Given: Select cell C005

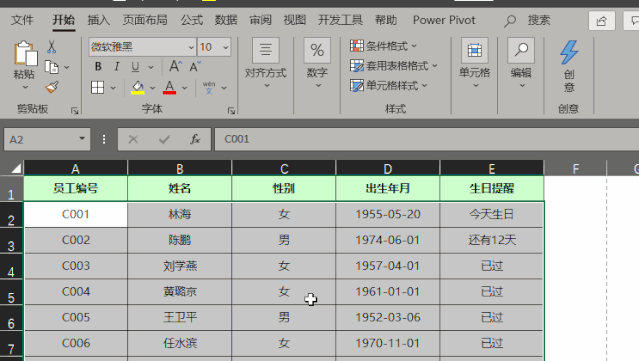Looking at the screenshot, I should click(x=76, y=317).
